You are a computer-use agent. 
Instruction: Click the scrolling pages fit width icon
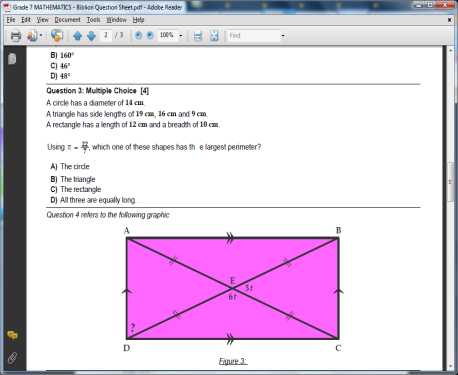pyautogui.click(x=198, y=35)
